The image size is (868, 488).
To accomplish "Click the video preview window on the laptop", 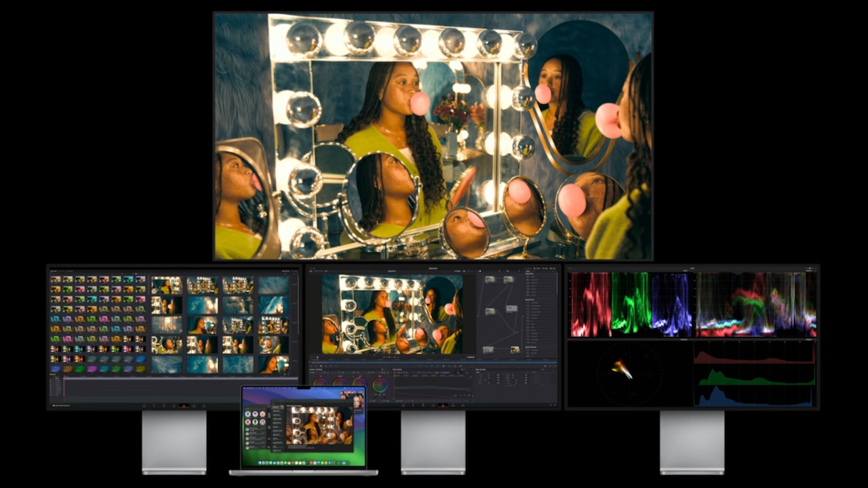I will point(319,425).
